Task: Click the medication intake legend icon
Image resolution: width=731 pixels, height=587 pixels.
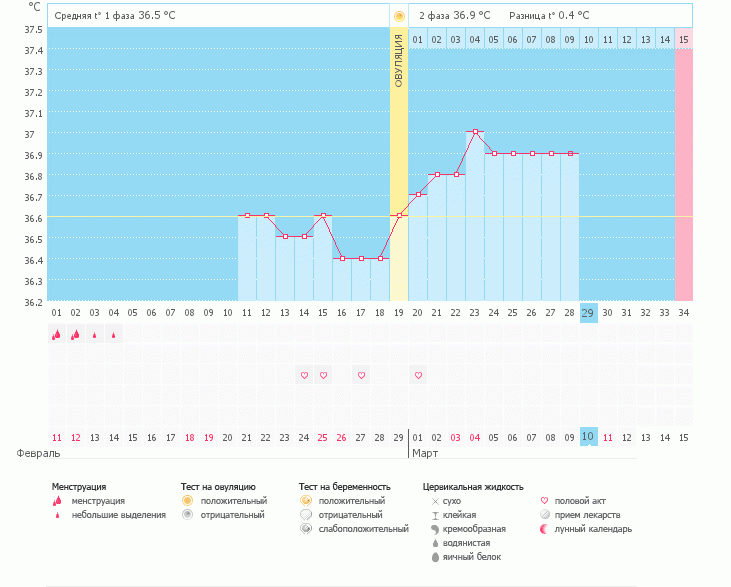Action: coord(545,514)
